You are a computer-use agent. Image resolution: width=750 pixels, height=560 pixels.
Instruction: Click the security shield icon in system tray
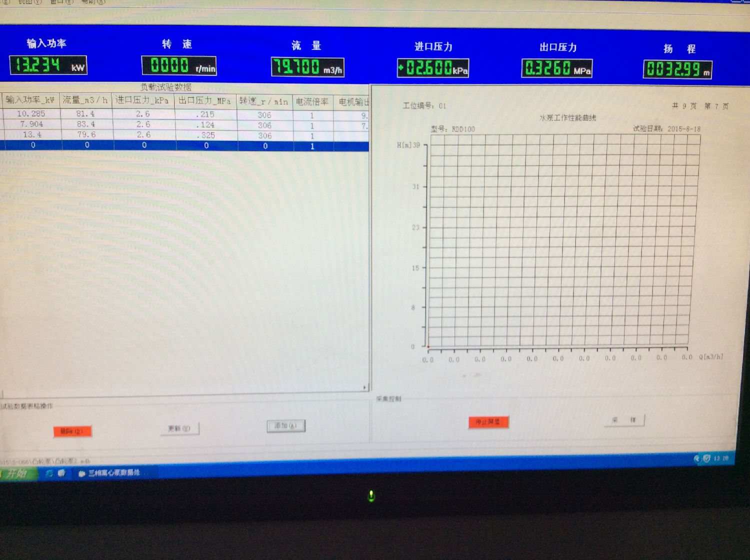[706, 458]
